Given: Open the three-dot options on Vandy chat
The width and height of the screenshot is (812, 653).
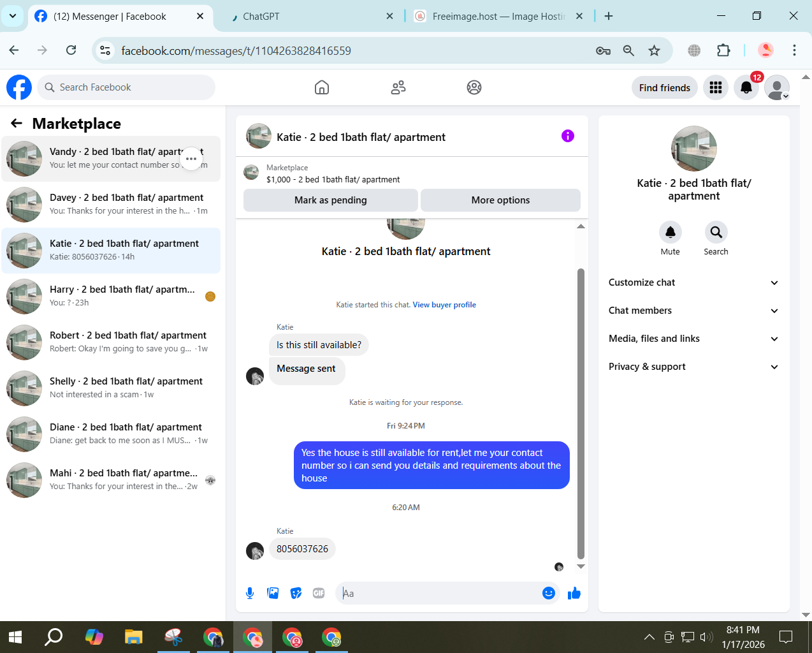Looking at the screenshot, I should tap(191, 159).
